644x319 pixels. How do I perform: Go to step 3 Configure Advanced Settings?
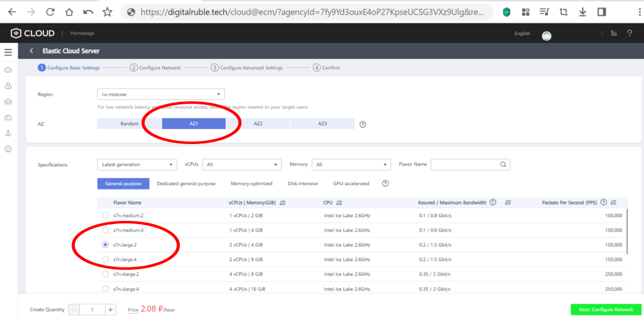(247, 68)
